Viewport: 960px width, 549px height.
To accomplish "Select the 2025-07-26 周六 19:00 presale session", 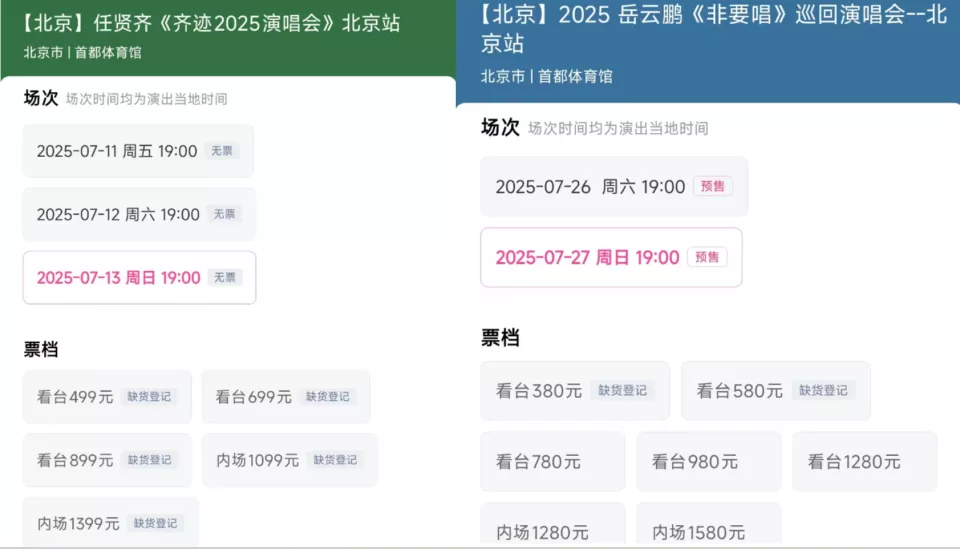I will 613,186.
